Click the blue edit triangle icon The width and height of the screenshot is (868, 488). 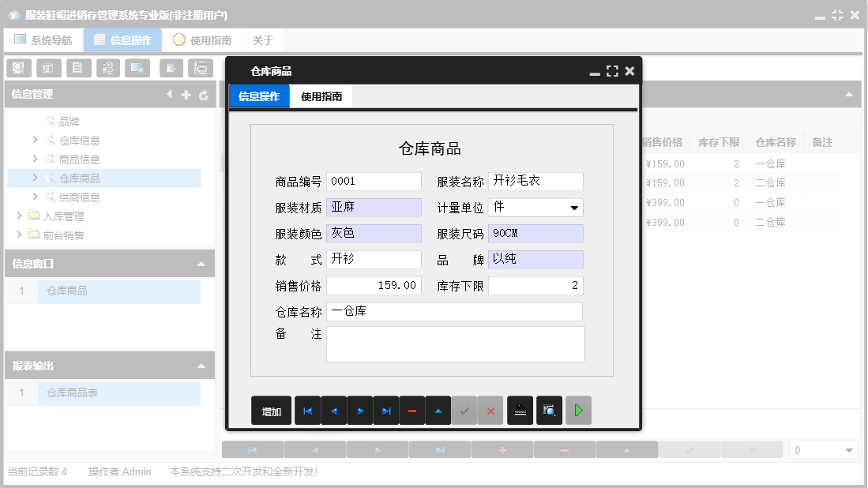pyautogui.click(x=439, y=410)
